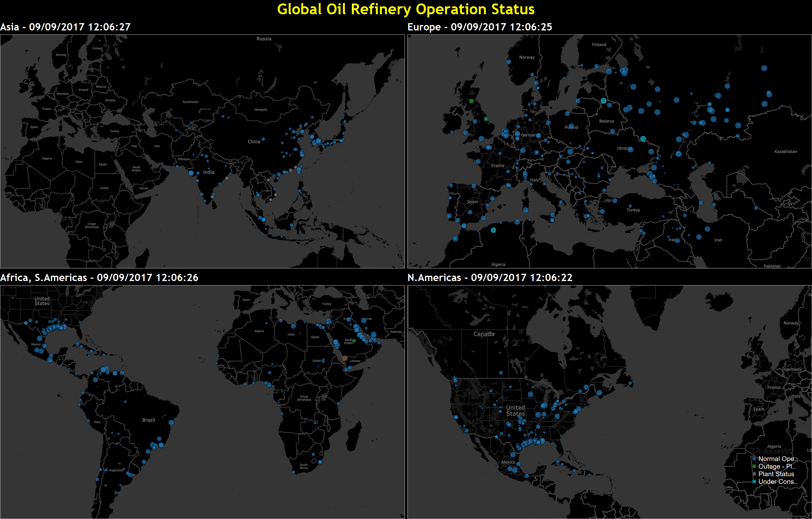Click the teal marker north of Belarus label

coord(603,100)
